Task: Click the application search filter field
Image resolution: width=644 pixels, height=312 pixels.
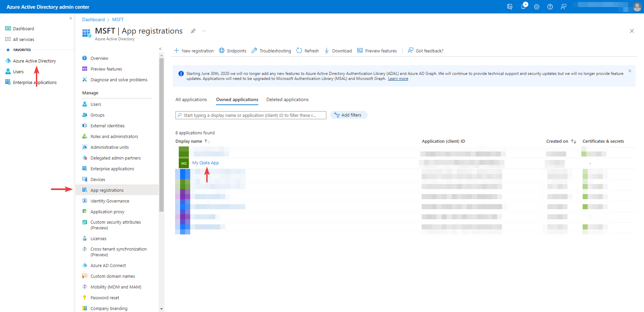Action: [251, 115]
